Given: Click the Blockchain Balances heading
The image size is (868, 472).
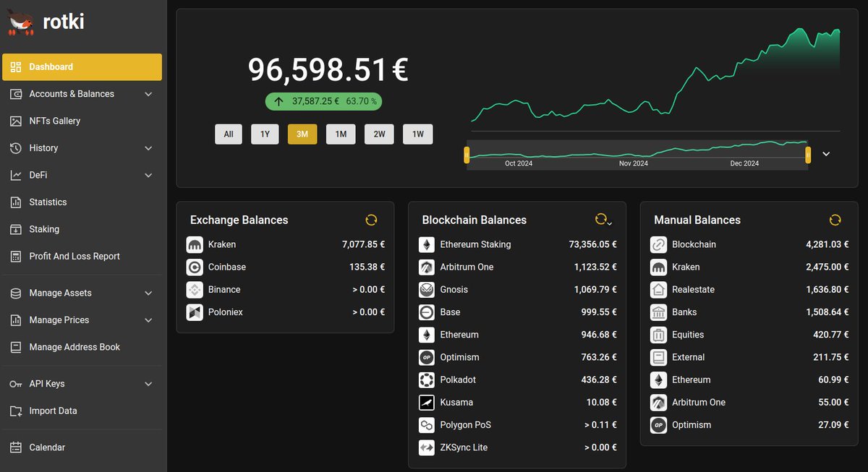Looking at the screenshot, I should 475,220.
